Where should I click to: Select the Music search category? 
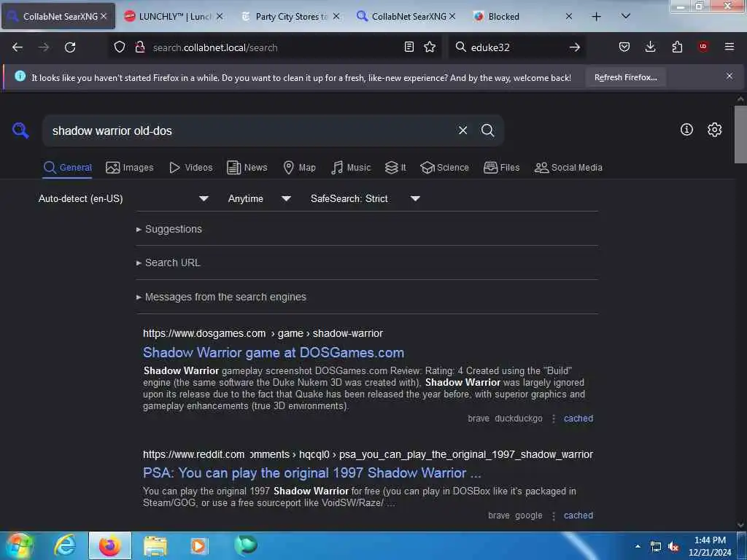point(351,168)
